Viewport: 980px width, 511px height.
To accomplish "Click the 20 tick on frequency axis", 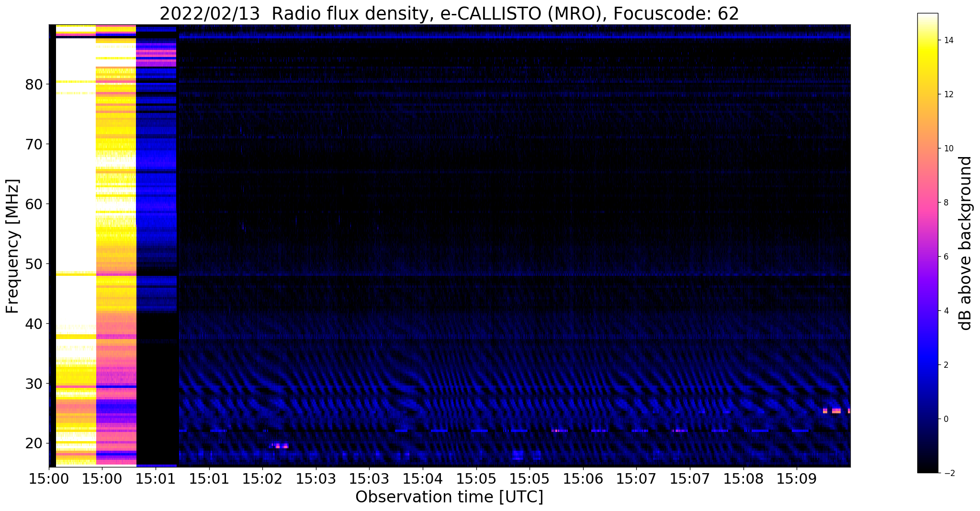I will click(34, 443).
